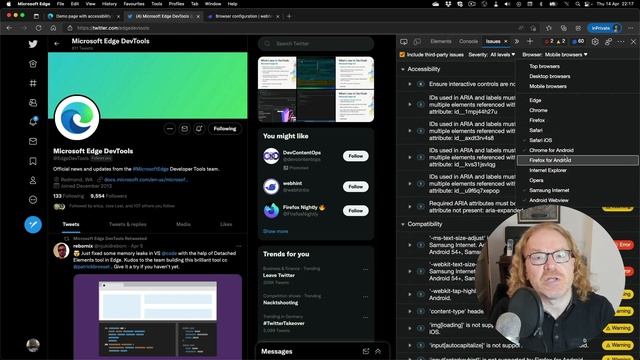Toggle Include third-party issues checkbox

coord(402,54)
